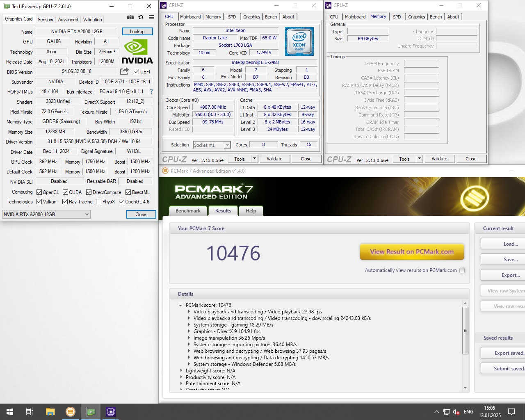This screenshot has width=525, height=420.
Task: Switch to PCMark 7 Benchmark tab
Action: pos(188,211)
